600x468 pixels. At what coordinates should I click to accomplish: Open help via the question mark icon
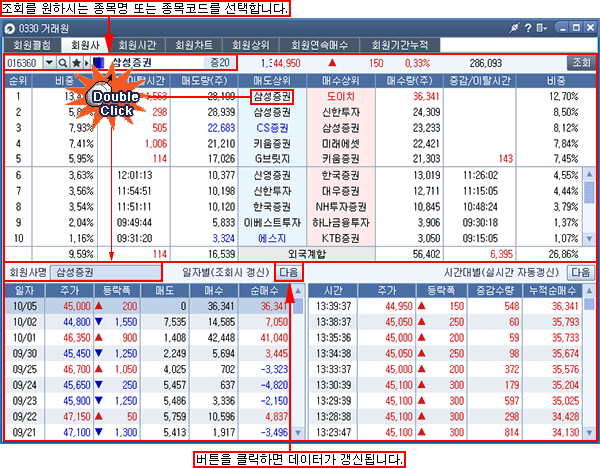pos(528,28)
